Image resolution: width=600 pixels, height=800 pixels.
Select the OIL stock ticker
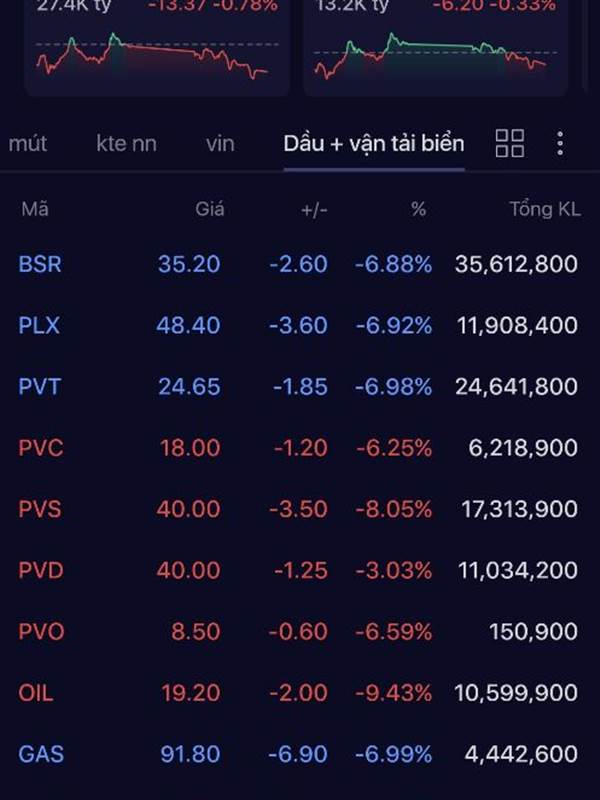36,692
